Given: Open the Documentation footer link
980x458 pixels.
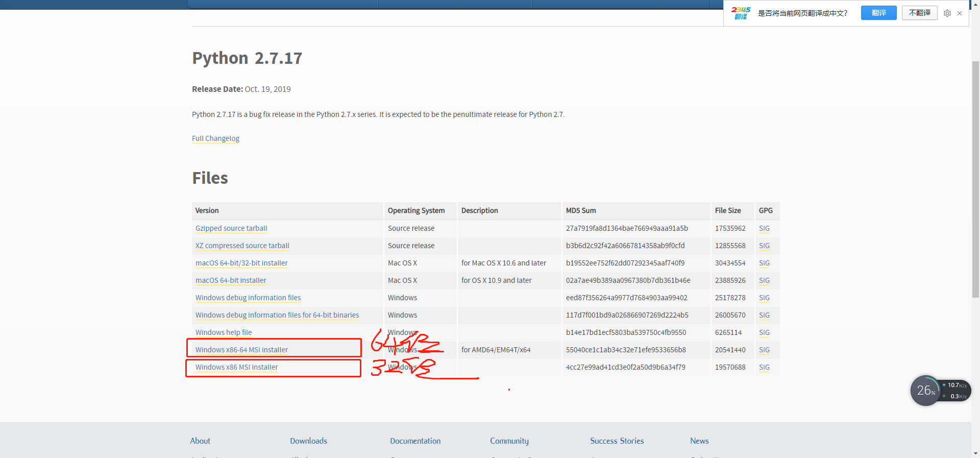Looking at the screenshot, I should pos(415,441).
